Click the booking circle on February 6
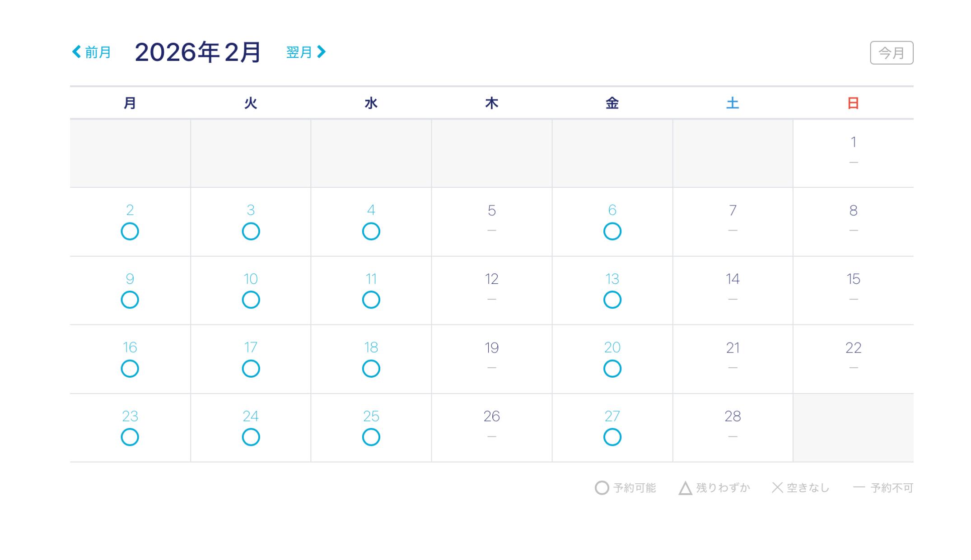The width and height of the screenshot is (971, 560). (x=612, y=232)
